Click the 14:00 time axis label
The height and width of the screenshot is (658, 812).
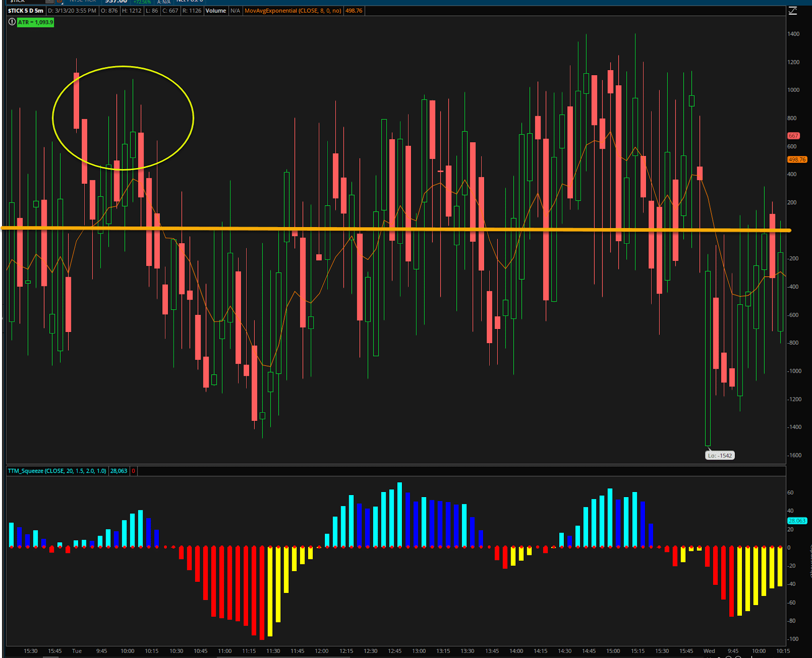(516, 651)
